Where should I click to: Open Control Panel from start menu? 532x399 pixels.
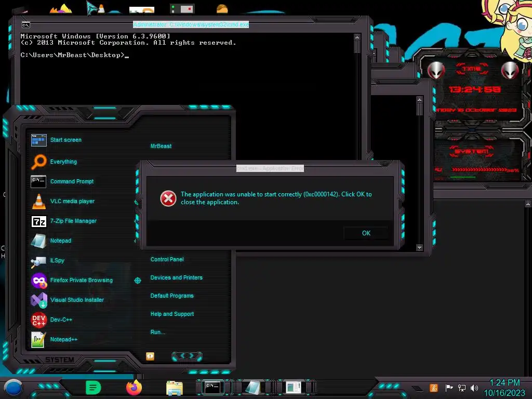(167, 259)
